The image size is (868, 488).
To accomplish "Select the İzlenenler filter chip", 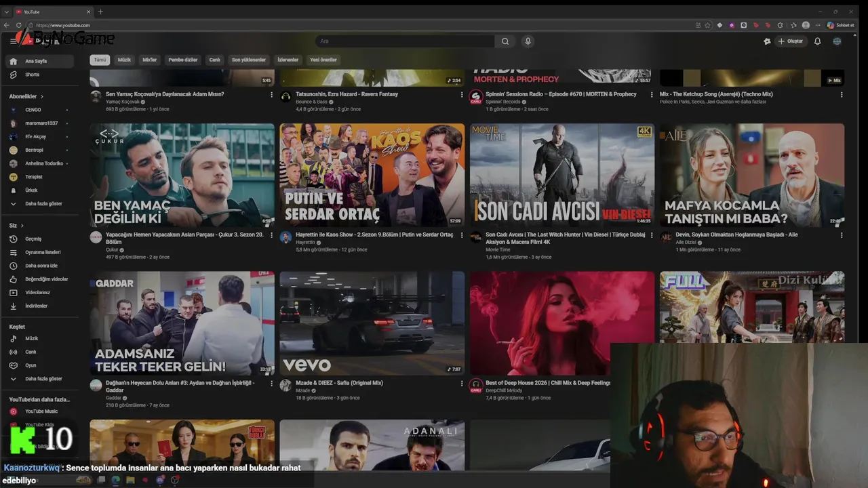I will click(288, 60).
